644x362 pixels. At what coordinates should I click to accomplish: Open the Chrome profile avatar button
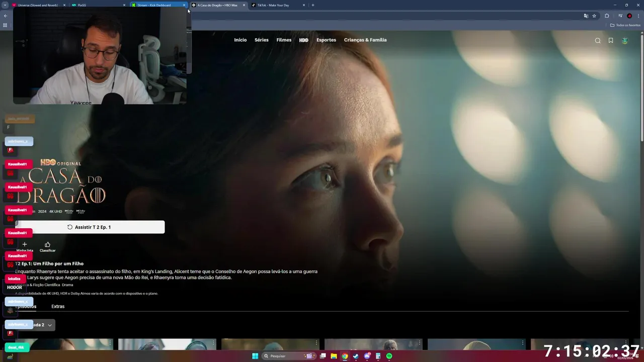629,16
